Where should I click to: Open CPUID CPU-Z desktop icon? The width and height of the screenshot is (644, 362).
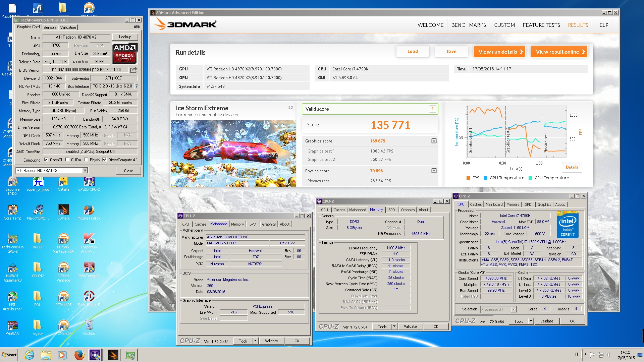pyautogui.click(x=89, y=184)
